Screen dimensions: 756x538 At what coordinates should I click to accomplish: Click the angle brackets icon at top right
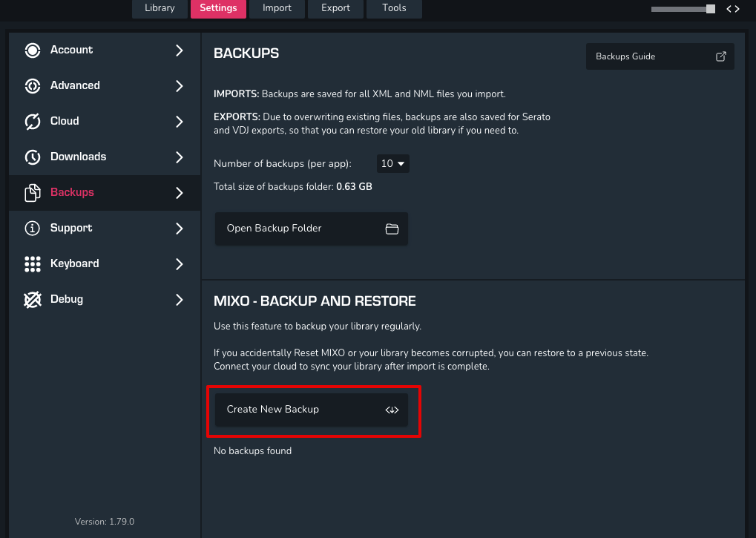click(x=733, y=9)
